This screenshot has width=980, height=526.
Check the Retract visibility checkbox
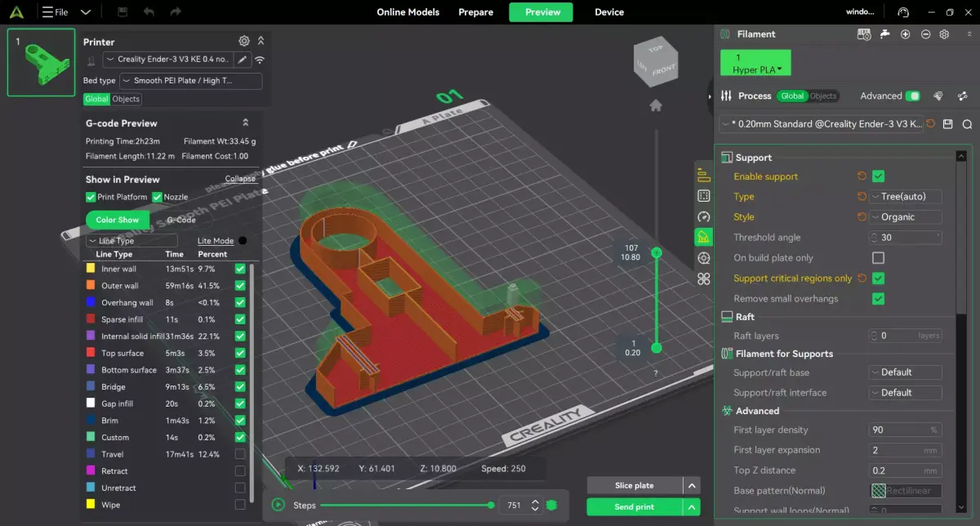click(x=240, y=471)
